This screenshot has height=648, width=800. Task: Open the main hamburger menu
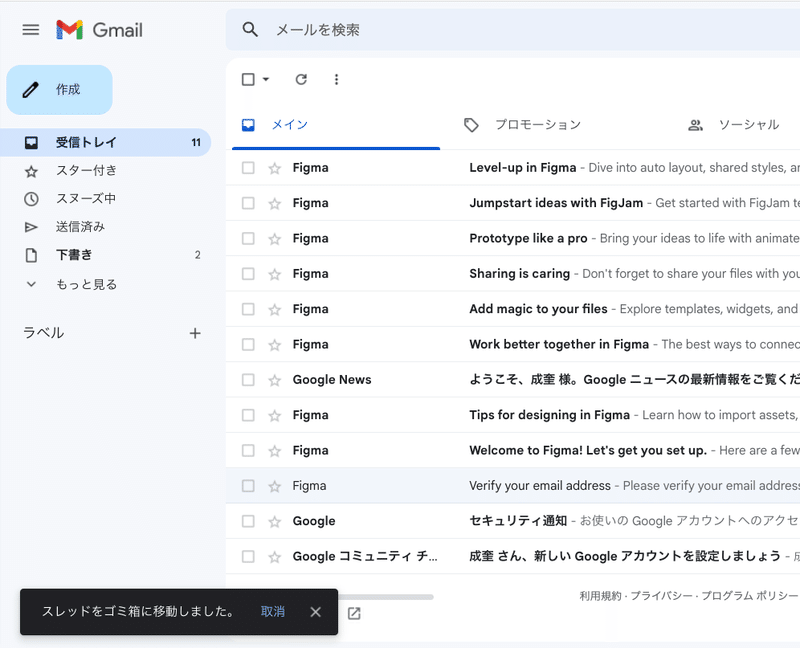pos(31,30)
